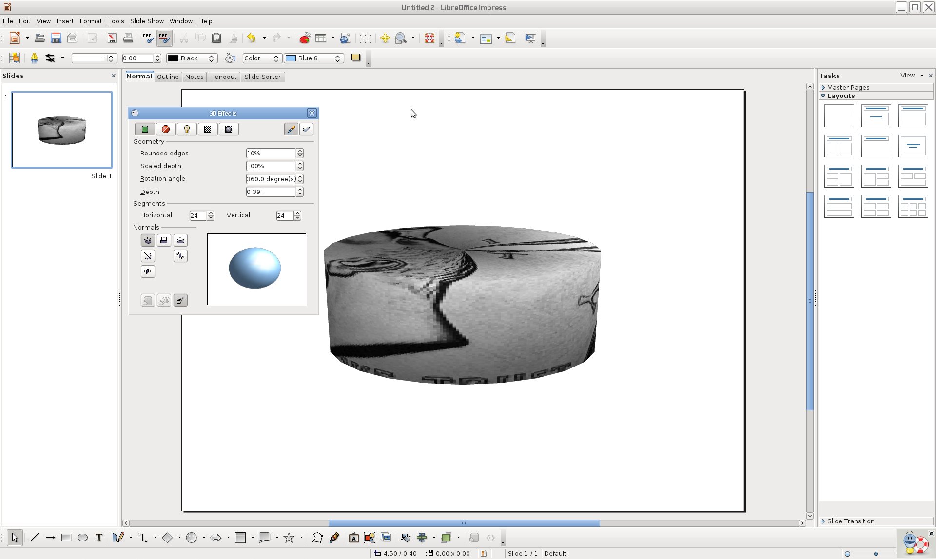Open the Insert menu
The image size is (936, 560).
pyautogui.click(x=65, y=21)
